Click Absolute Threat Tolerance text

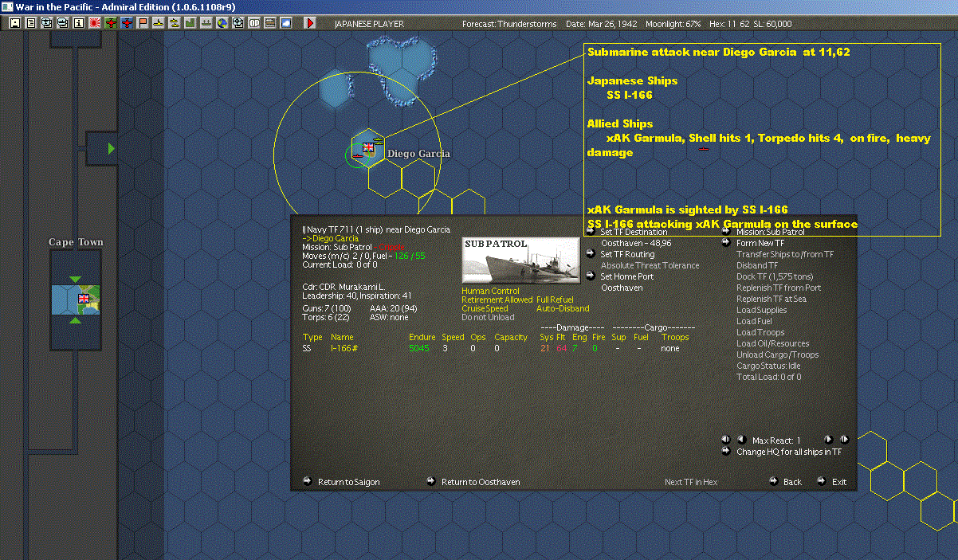click(x=650, y=265)
